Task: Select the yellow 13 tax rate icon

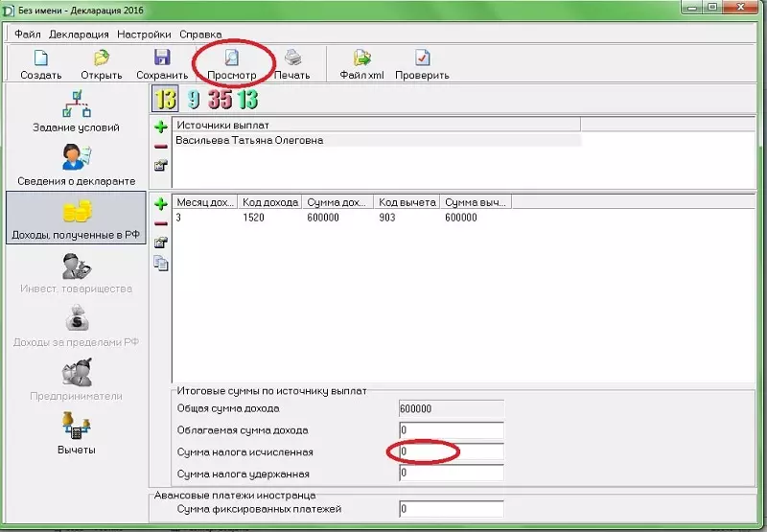Action: click(x=165, y=99)
